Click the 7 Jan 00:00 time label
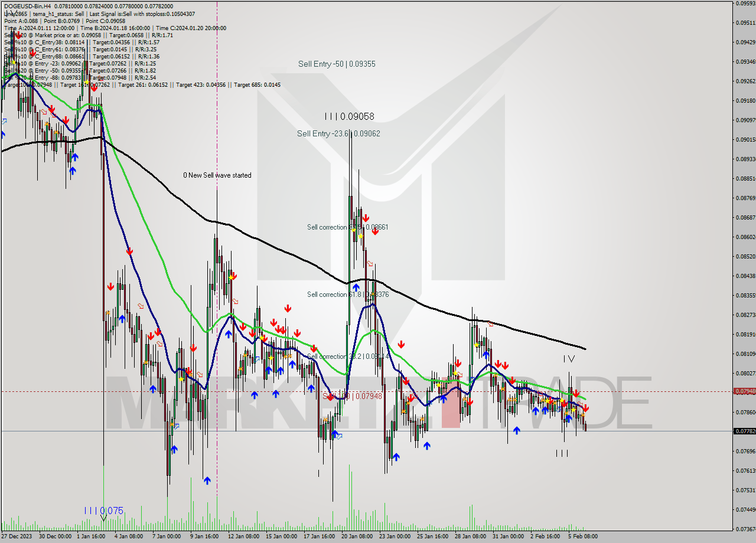This screenshot has height=543, width=756. 167,537
